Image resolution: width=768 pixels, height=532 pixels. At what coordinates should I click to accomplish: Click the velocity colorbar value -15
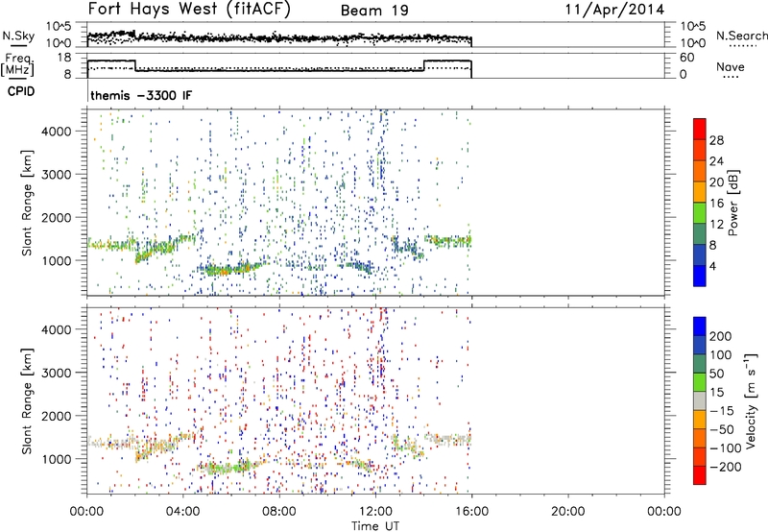coord(721,410)
